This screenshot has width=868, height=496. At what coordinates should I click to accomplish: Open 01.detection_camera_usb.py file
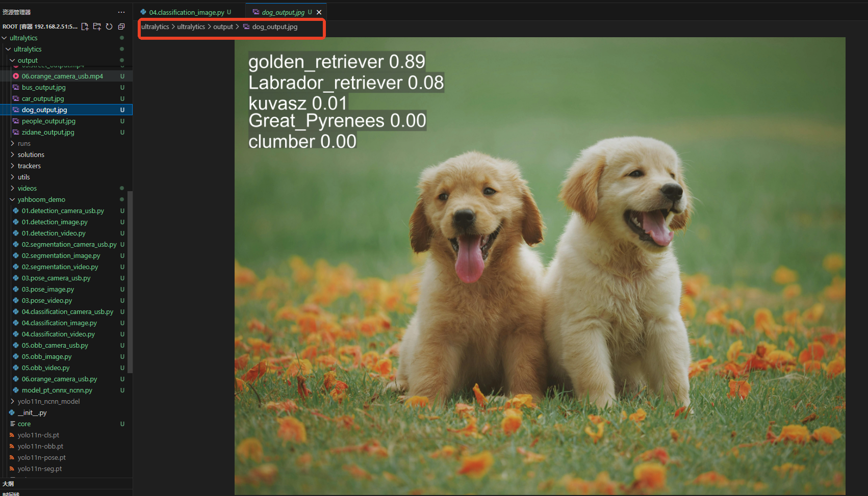click(66, 211)
